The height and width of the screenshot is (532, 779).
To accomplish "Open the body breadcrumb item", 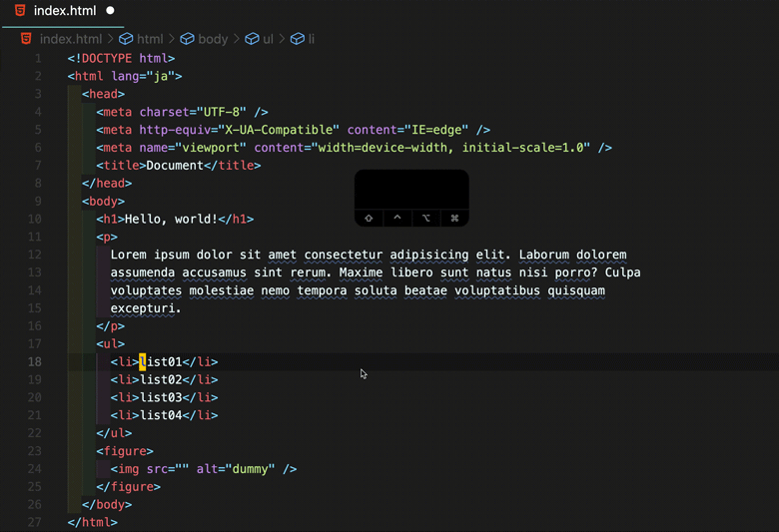I will [213, 39].
